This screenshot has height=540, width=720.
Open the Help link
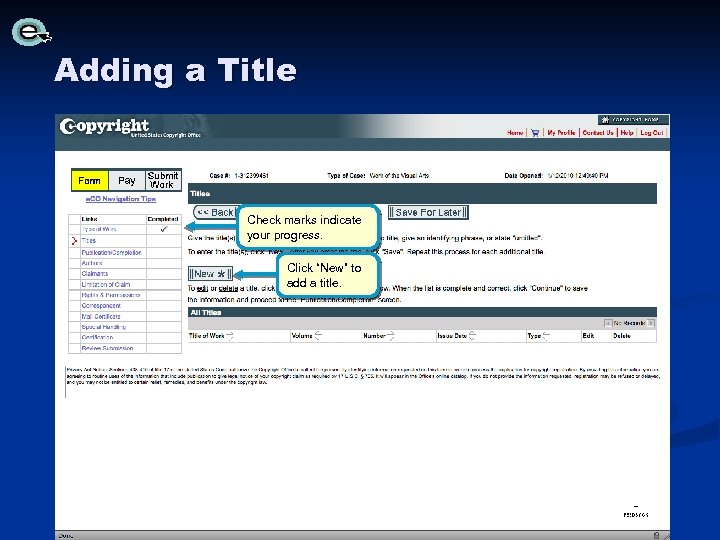(x=627, y=133)
